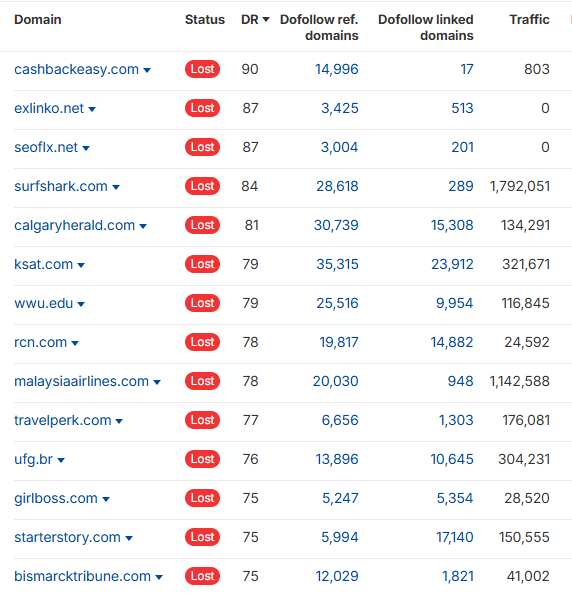
Task: Open the rcn.com domain link
Action: tap(41, 342)
